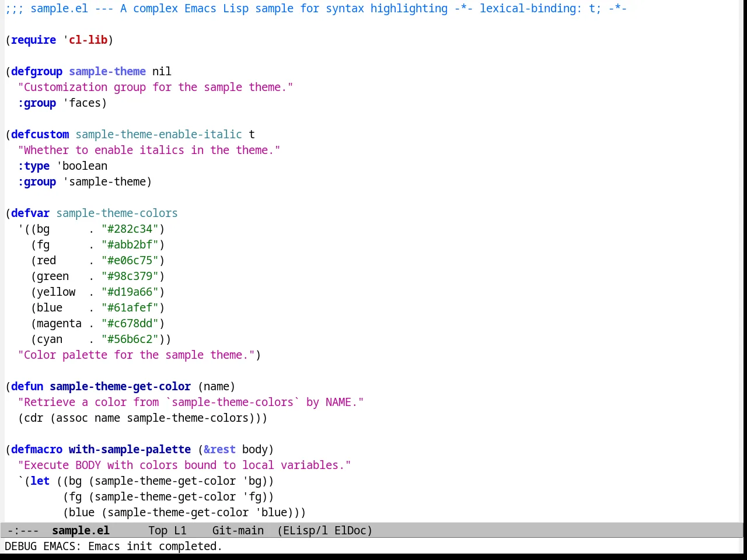
Task: Click 'let' keyword in macro body
Action: click(x=40, y=481)
